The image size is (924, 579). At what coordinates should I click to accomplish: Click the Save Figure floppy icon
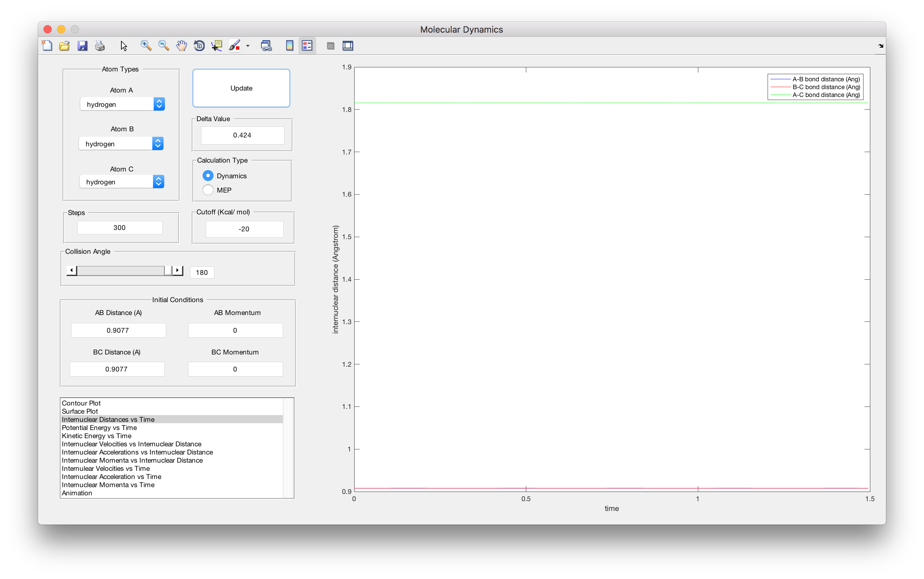[82, 46]
